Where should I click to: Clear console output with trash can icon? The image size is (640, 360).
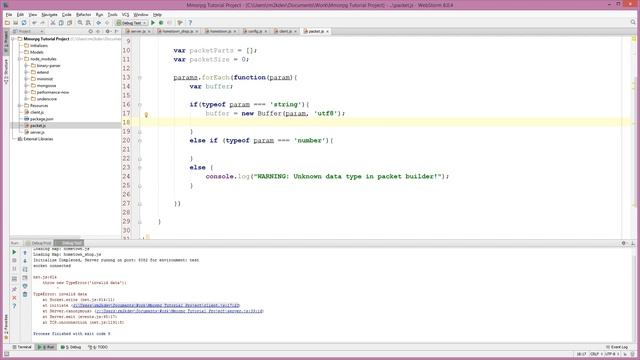[x=25, y=294]
